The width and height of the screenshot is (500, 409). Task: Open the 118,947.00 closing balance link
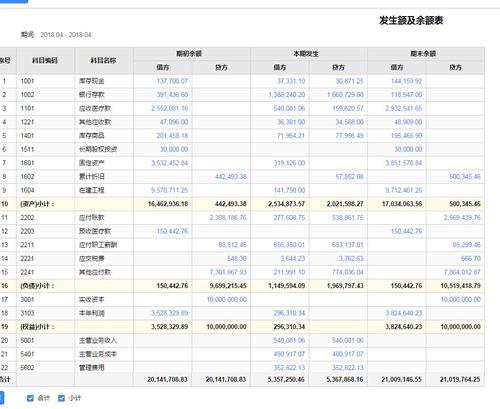click(407, 95)
